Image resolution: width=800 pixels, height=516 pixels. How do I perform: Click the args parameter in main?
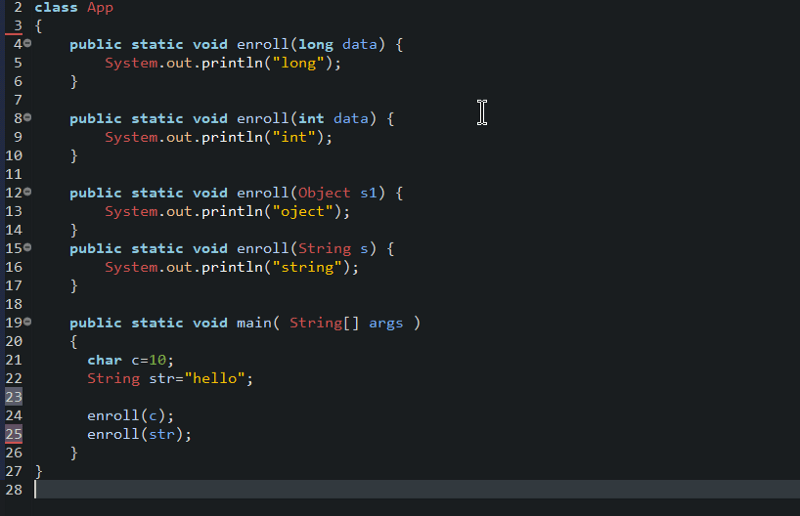tap(386, 324)
